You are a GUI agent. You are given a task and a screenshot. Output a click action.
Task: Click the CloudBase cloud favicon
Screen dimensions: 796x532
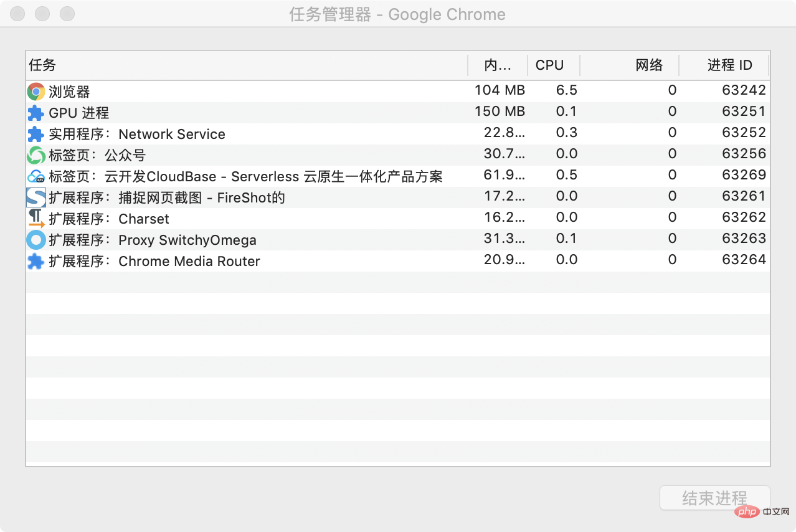click(36, 177)
